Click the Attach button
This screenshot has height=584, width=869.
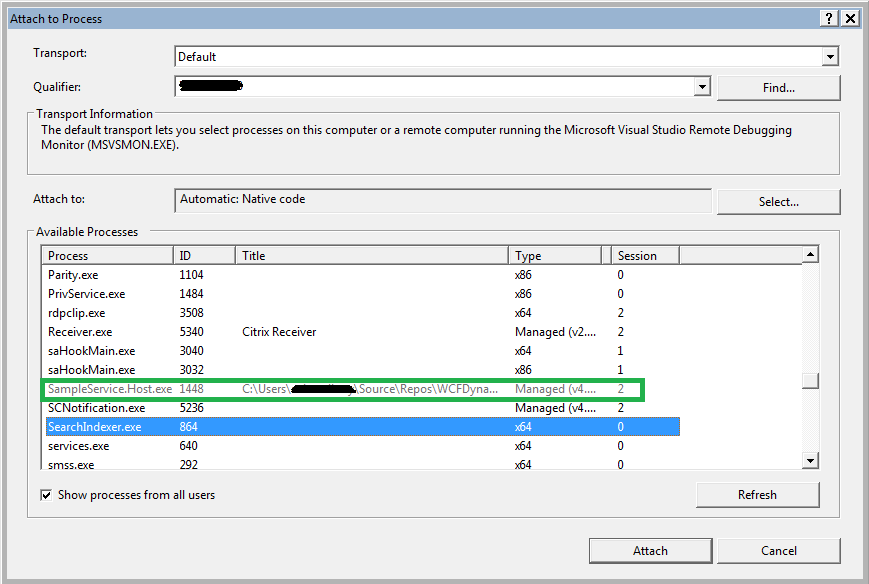(651, 551)
